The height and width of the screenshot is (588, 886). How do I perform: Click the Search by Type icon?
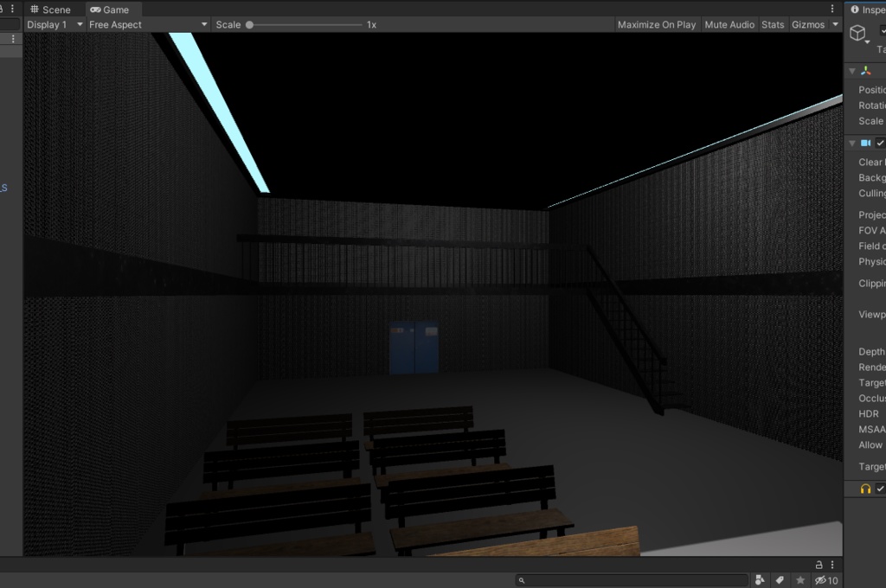tap(760, 580)
